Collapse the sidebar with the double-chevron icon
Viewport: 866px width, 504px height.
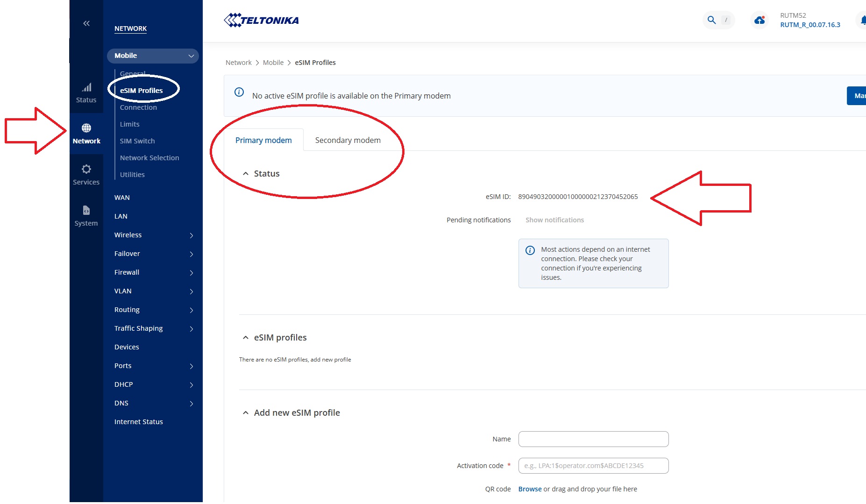coord(86,22)
